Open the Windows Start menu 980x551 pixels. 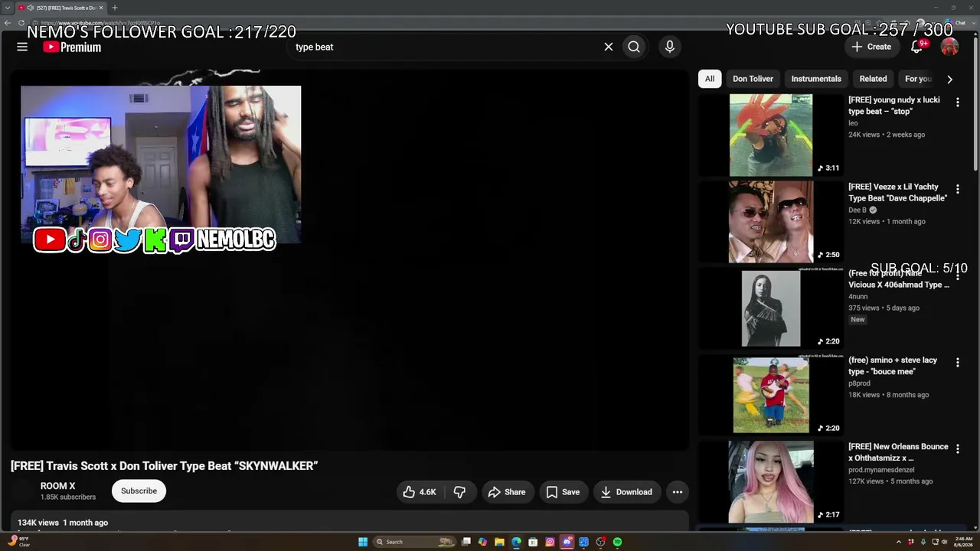(363, 542)
